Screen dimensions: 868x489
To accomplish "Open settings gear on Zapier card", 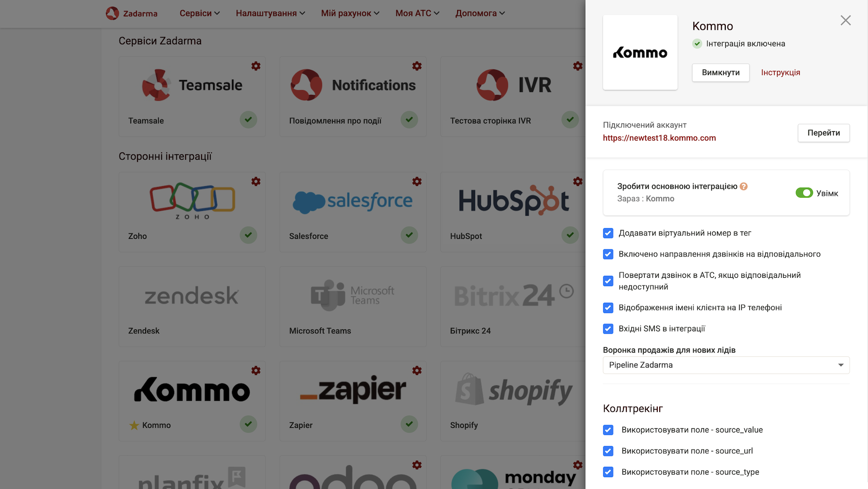I will [x=417, y=370].
